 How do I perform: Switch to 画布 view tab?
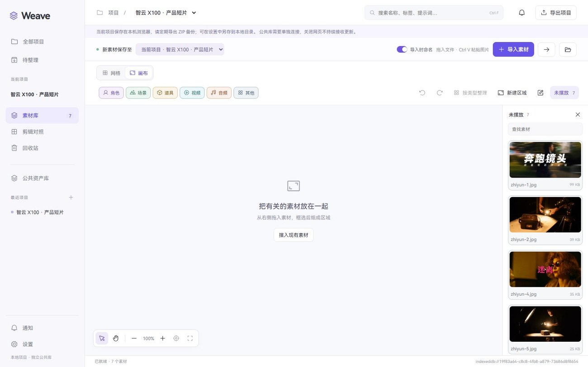click(x=139, y=73)
